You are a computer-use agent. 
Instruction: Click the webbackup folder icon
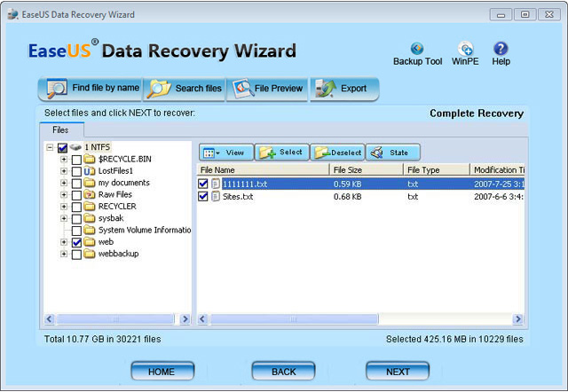[x=89, y=254]
